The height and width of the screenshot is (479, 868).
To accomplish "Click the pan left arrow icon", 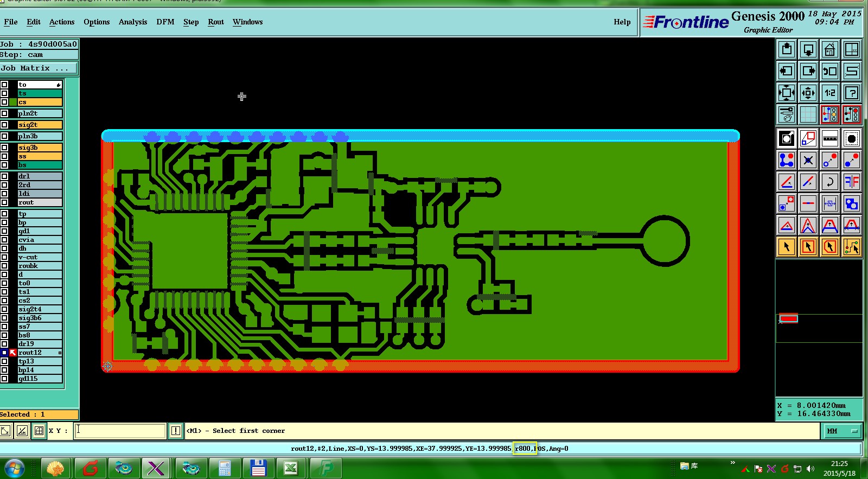I will pos(787,71).
